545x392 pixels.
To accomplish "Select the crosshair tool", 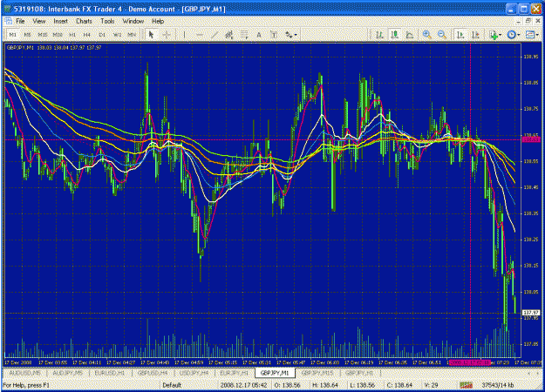I will click(x=167, y=34).
